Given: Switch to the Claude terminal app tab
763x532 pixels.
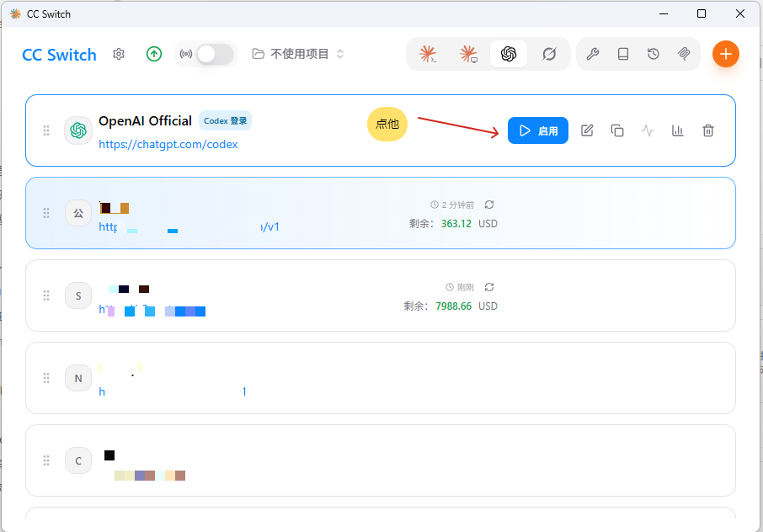Looking at the screenshot, I should pyautogui.click(x=428, y=54).
